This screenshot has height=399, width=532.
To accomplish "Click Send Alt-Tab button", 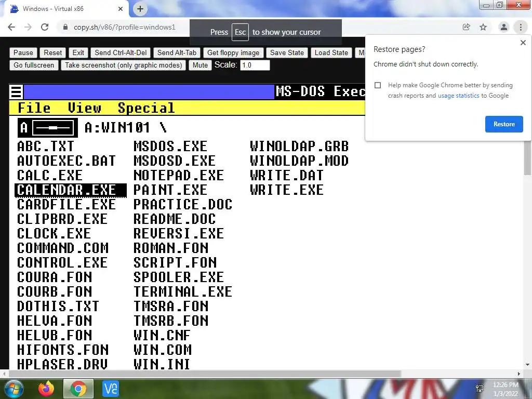I will pos(177,52).
